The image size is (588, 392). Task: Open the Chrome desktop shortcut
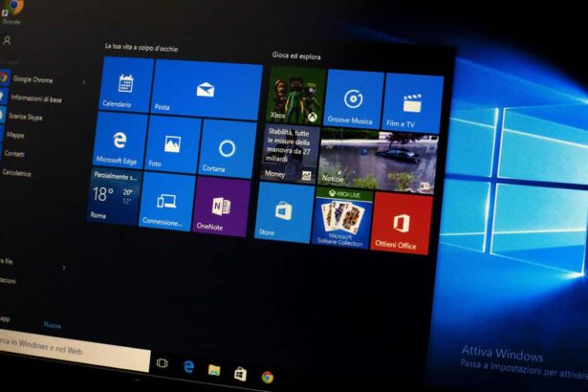[12, 11]
